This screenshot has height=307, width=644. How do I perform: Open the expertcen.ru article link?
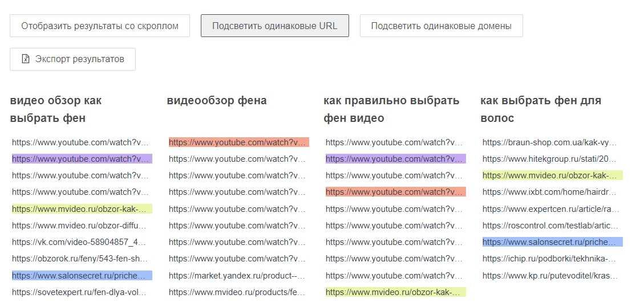coord(549,209)
